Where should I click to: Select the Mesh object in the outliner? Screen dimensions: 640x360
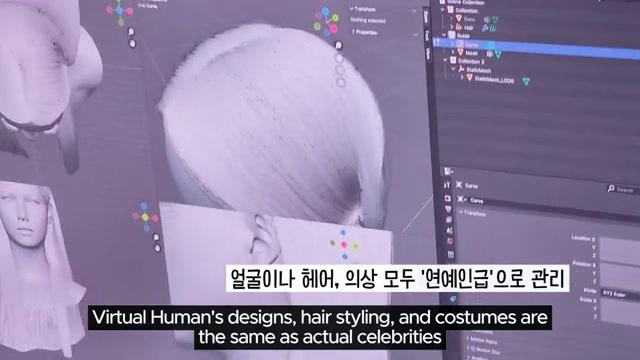click(471, 53)
